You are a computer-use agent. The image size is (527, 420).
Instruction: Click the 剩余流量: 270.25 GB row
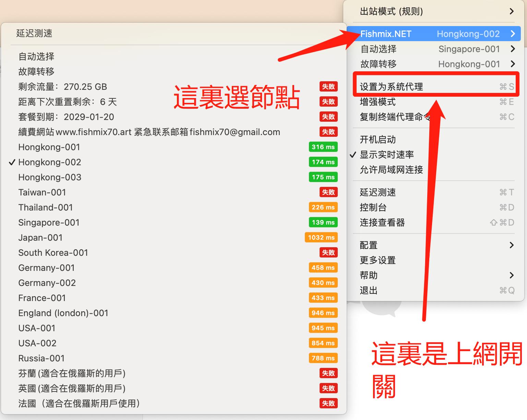[173, 87]
